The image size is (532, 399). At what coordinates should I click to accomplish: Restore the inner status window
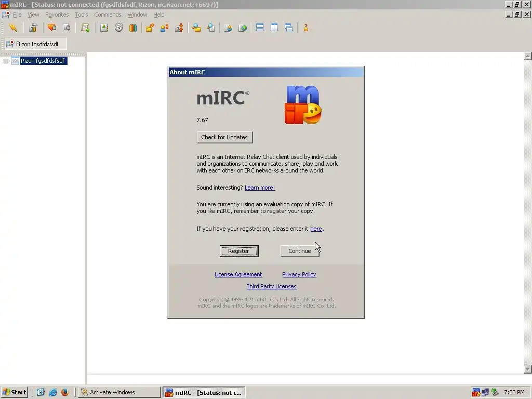tap(517, 15)
